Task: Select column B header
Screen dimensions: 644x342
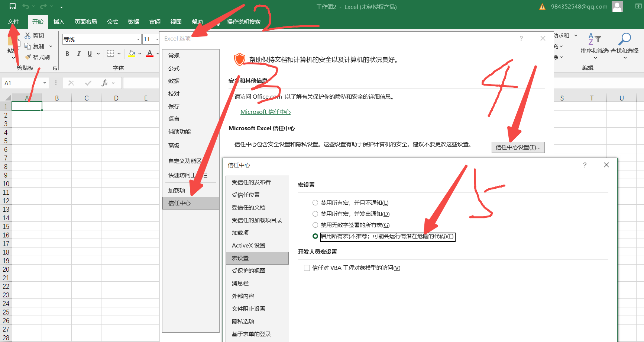Action: [57, 98]
